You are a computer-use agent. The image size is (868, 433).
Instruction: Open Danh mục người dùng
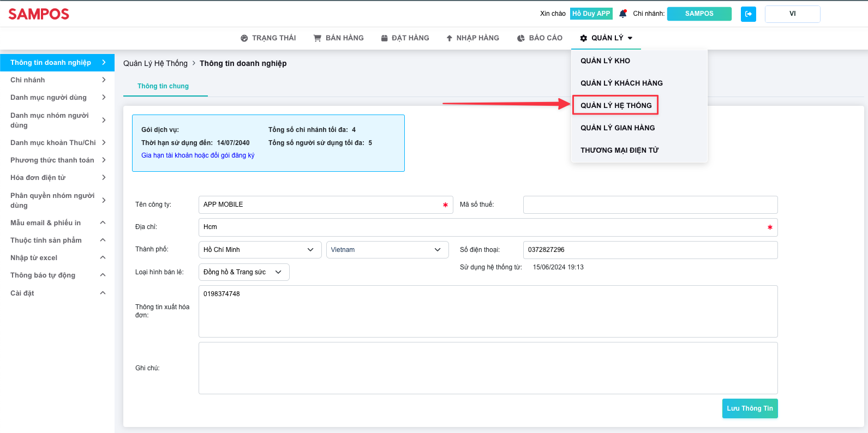click(x=57, y=98)
